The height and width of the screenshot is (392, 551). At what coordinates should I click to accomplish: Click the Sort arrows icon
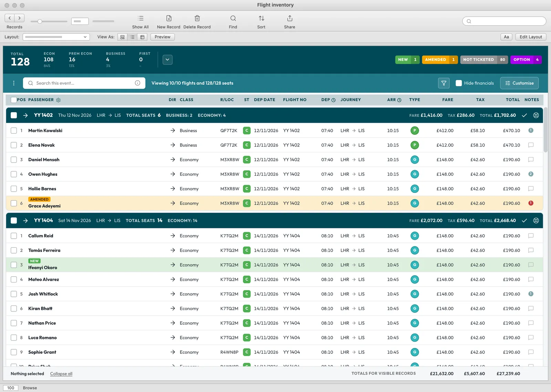(x=261, y=18)
